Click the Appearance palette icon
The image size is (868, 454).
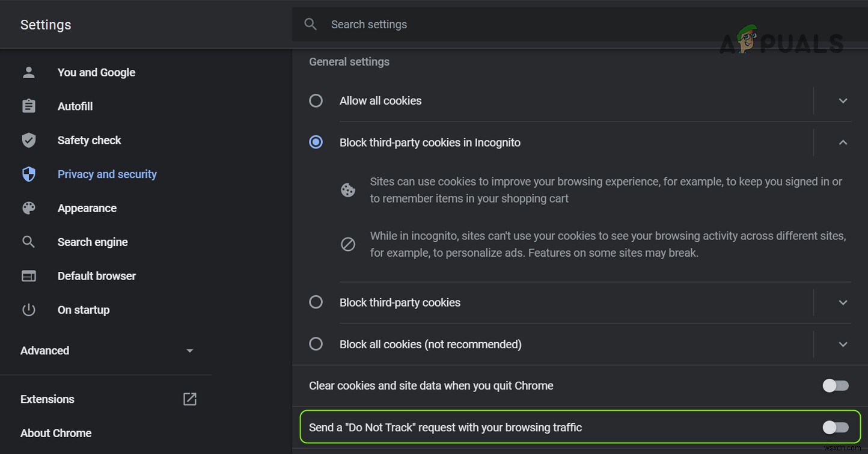point(28,208)
